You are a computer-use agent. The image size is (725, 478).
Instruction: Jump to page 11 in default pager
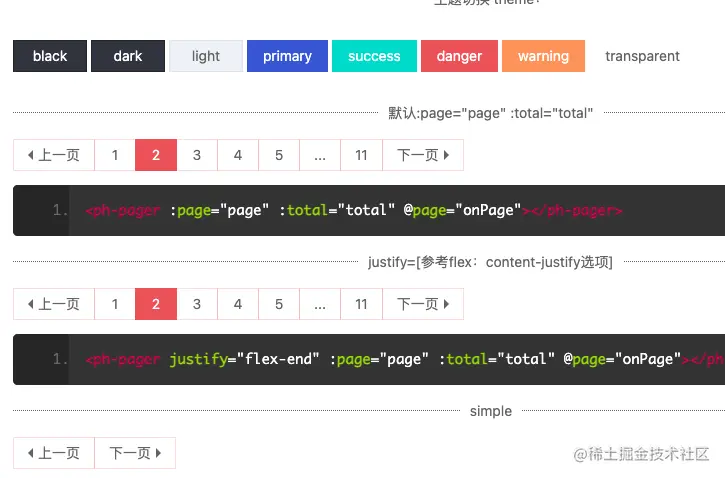click(362, 155)
